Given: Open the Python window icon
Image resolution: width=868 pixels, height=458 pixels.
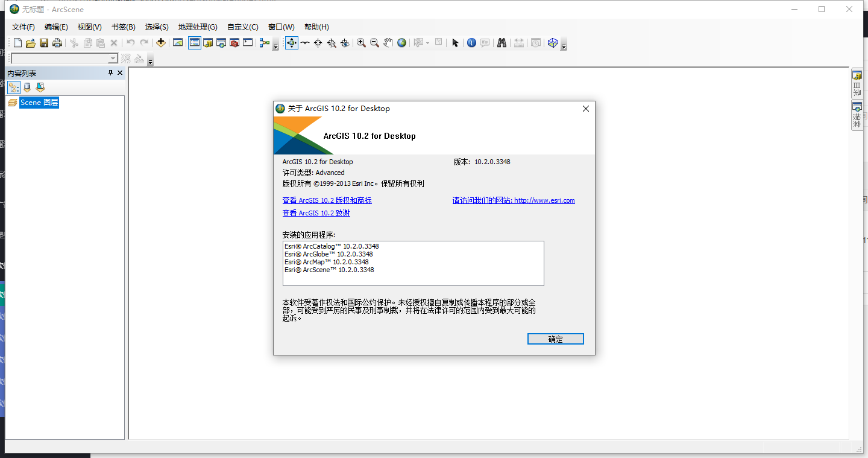Looking at the screenshot, I should click(248, 43).
